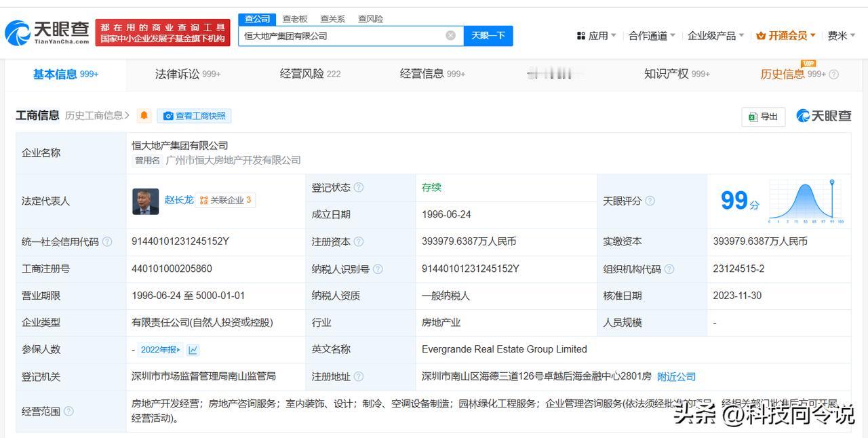
Task: Switch to 经营风险 tab
Action: [310, 75]
